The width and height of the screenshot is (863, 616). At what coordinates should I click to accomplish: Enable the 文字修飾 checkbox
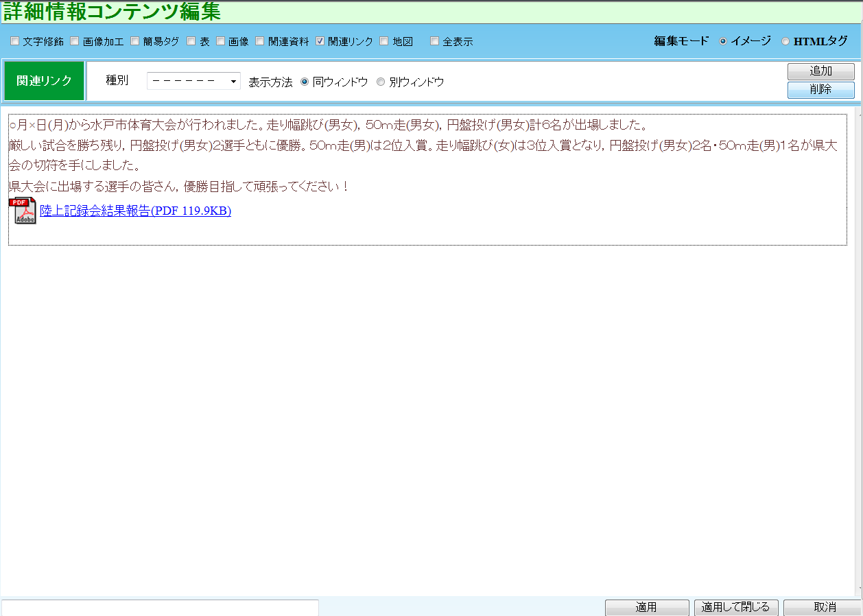coord(15,41)
